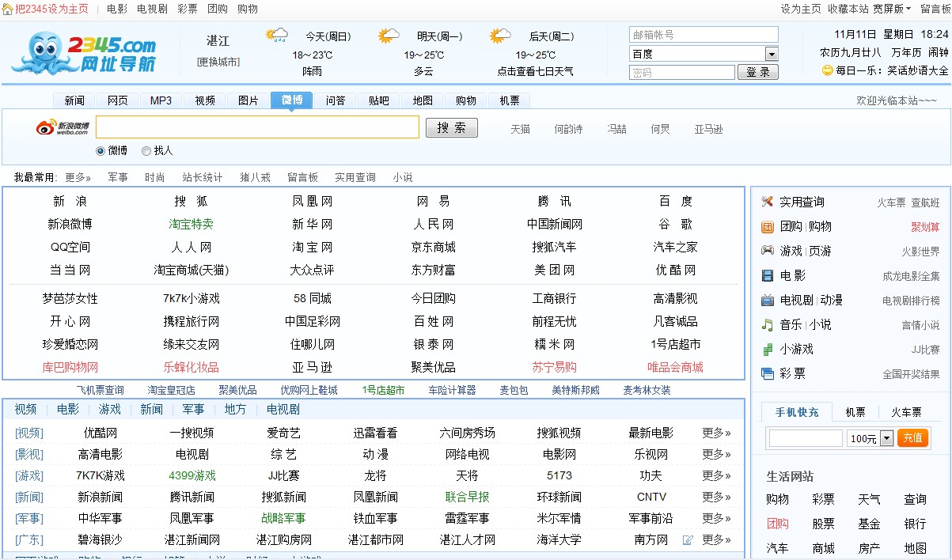The height and width of the screenshot is (560, 952).
Task: Expand 更多» in the 军事 row
Action: pos(716,518)
